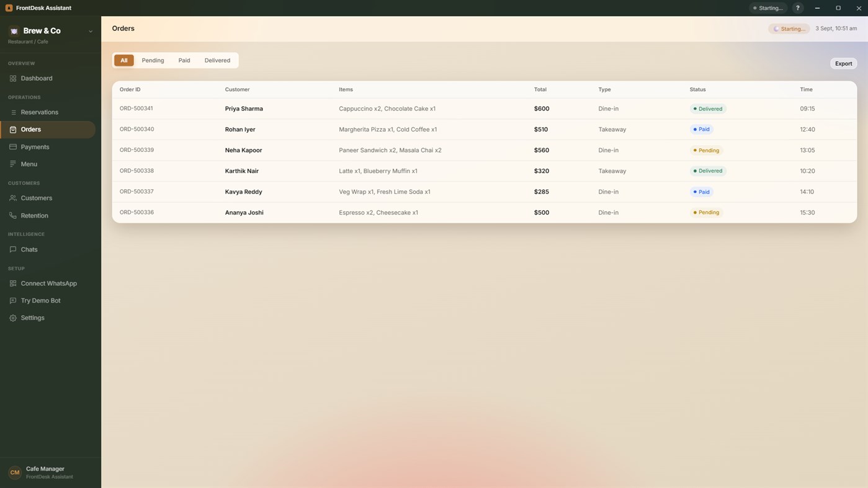Click Delivered badge for Priya Sharma
Screen dimensions: 868x488
708,109
